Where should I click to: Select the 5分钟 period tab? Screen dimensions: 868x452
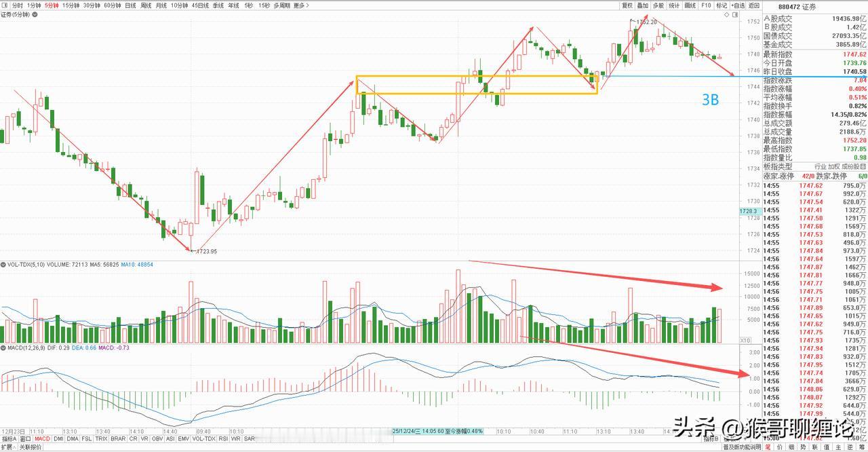[x=52, y=5]
